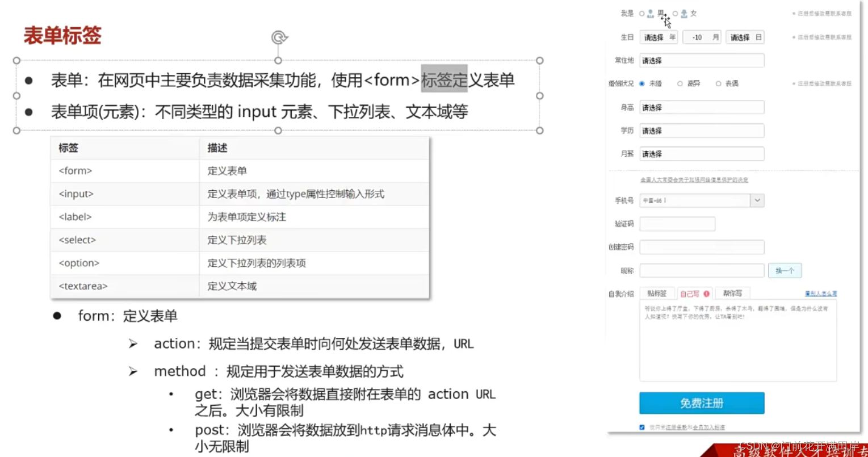868x457 pixels.
Task: Switch to the 贴标签 tab
Action: point(657,294)
